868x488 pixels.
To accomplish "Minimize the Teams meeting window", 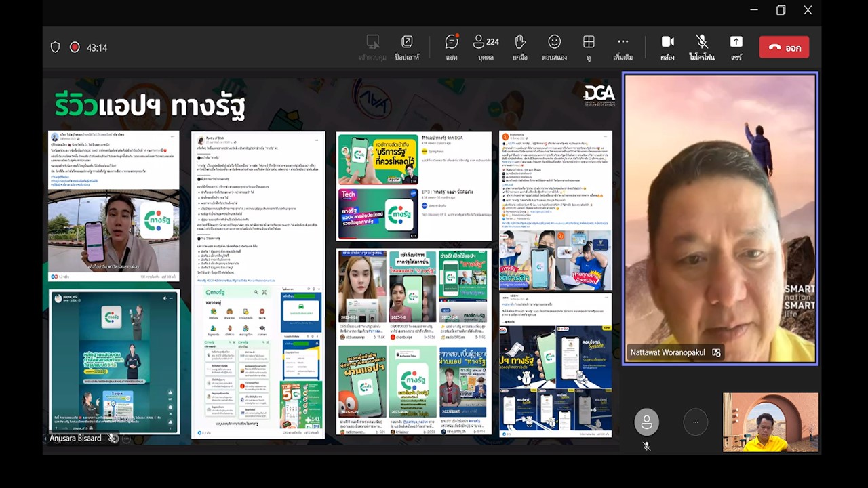I will click(x=754, y=10).
